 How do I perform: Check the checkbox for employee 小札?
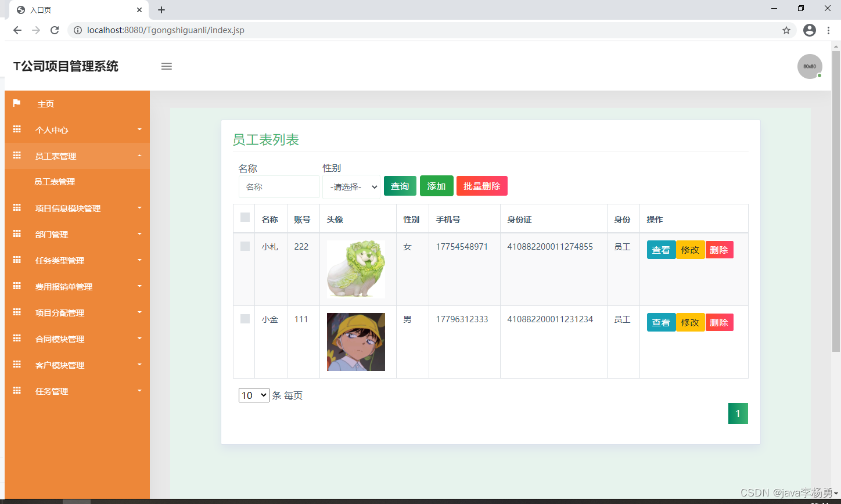(x=244, y=246)
